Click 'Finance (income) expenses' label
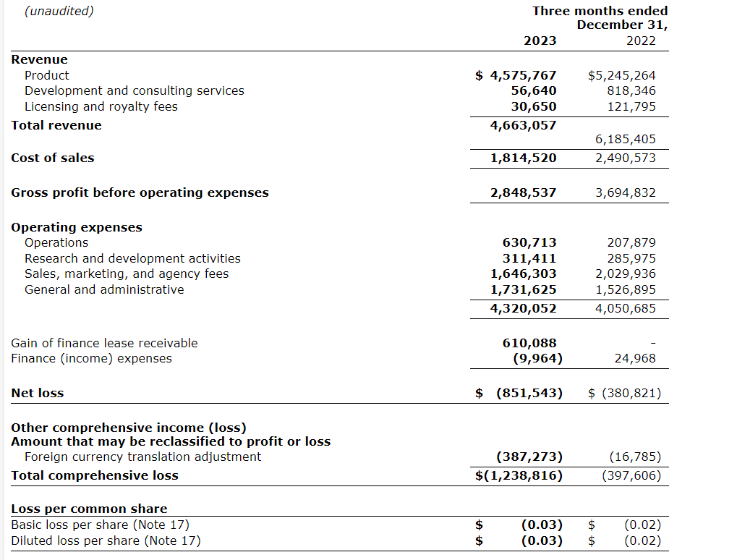 tap(92, 359)
